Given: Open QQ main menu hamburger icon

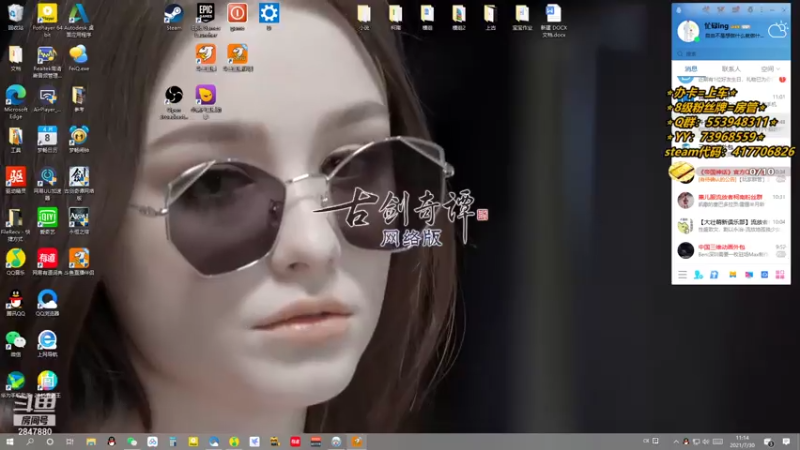Looking at the screenshot, I should click(x=682, y=275).
